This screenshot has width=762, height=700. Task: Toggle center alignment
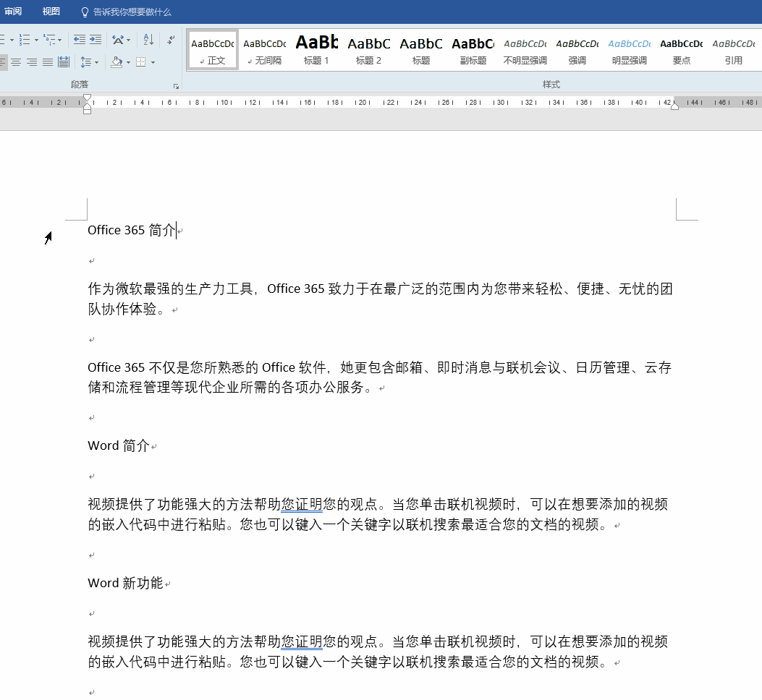pos(16,62)
